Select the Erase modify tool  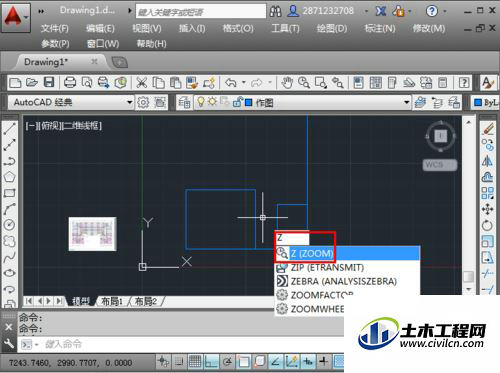488,128
